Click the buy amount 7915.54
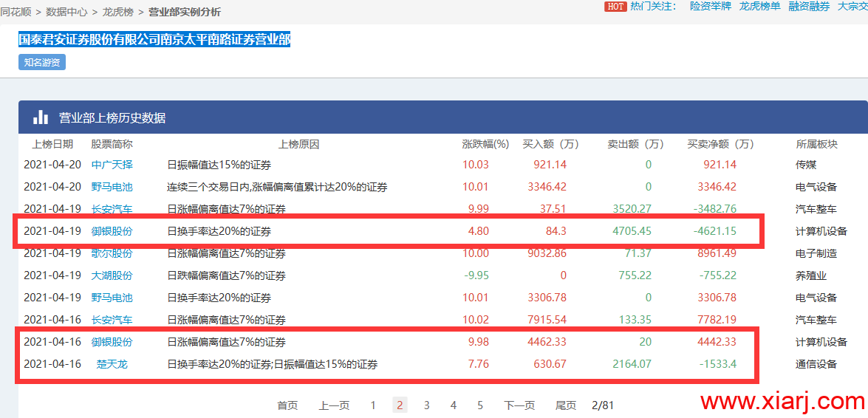This screenshot has width=868, height=418. click(x=547, y=320)
